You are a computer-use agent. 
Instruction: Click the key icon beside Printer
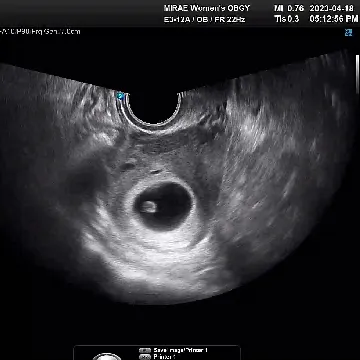pyautogui.click(x=145, y=357)
